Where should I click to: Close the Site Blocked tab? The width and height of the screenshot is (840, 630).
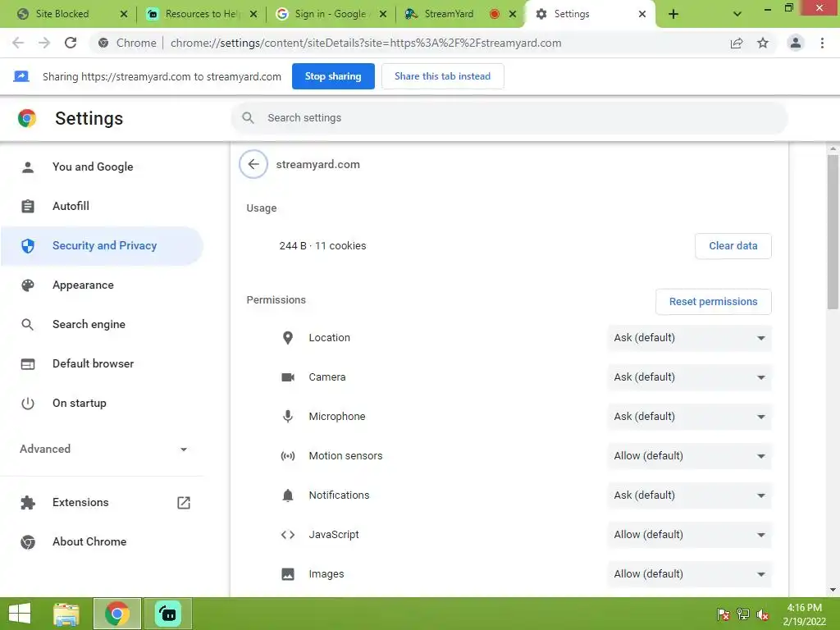pos(124,14)
